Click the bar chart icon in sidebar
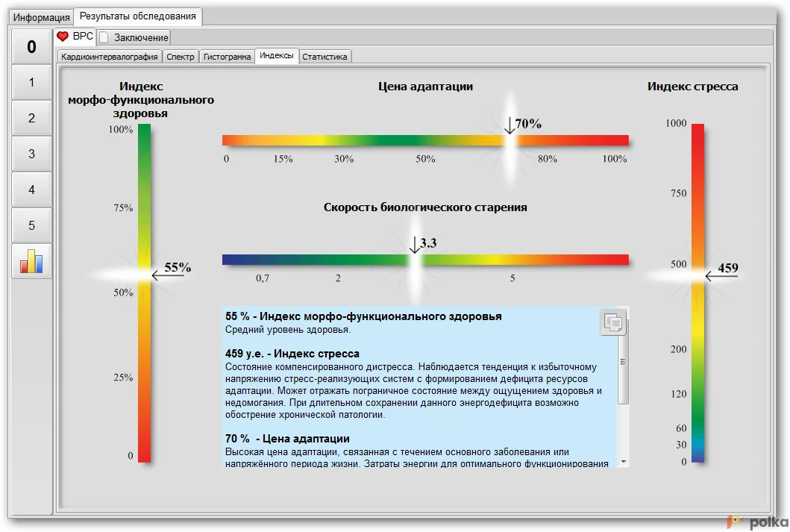 coord(31,261)
